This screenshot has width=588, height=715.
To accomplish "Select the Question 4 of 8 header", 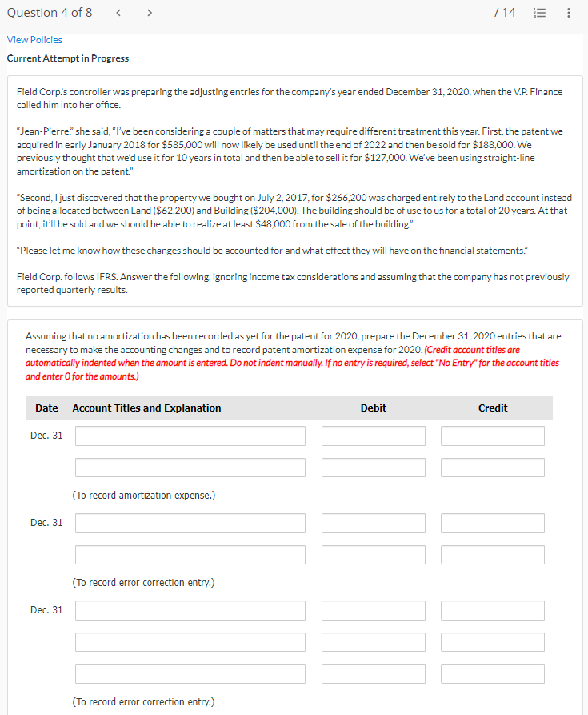I will pyautogui.click(x=50, y=12).
